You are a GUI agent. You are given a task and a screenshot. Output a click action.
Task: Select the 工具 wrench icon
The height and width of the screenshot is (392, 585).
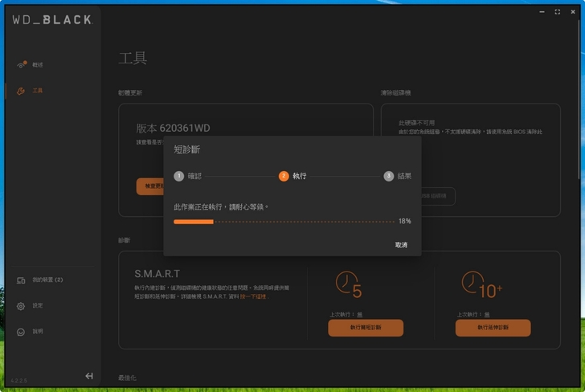tap(21, 91)
